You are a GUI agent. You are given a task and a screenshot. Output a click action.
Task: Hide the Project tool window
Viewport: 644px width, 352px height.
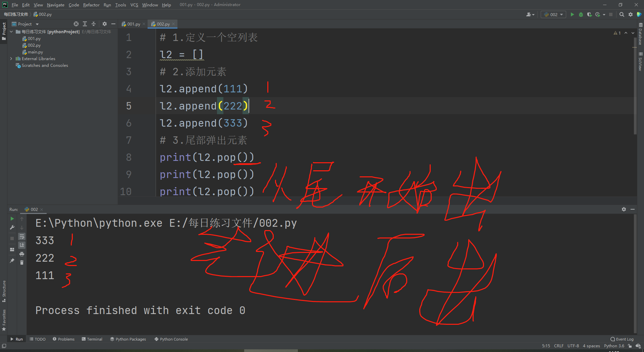click(x=113, y=24)
